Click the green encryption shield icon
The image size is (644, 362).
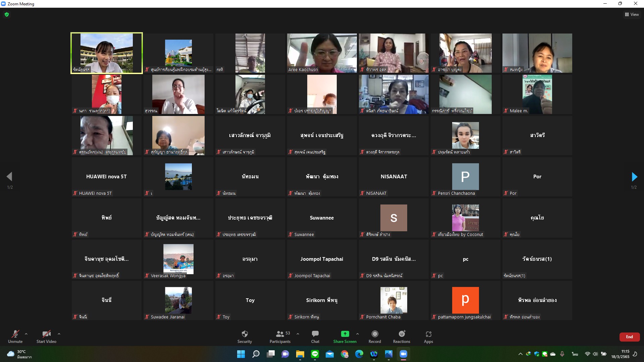pos(7,14)
